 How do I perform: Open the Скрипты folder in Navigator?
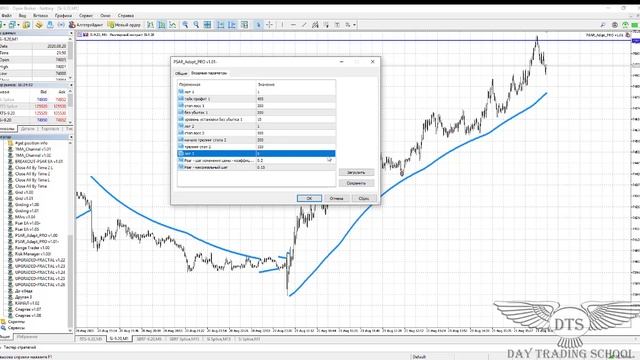(16, 322)
